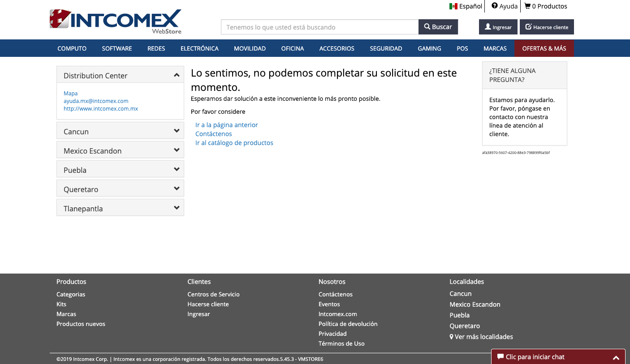Open the OFERTAS & MÁS menu
Screen dimensions: 630x364
(544, 48)
